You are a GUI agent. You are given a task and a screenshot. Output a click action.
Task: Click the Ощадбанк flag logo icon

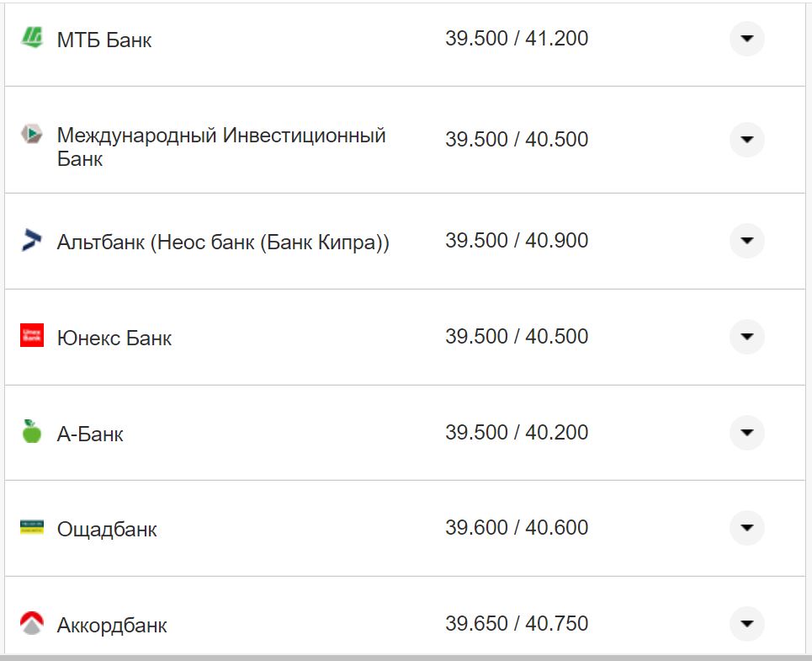pos(33,526)
